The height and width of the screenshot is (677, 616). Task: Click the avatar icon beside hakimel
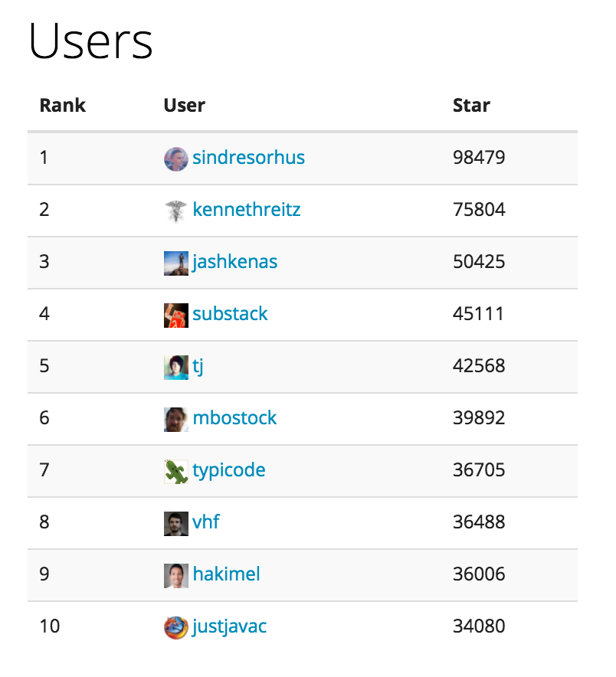point(175,575)
